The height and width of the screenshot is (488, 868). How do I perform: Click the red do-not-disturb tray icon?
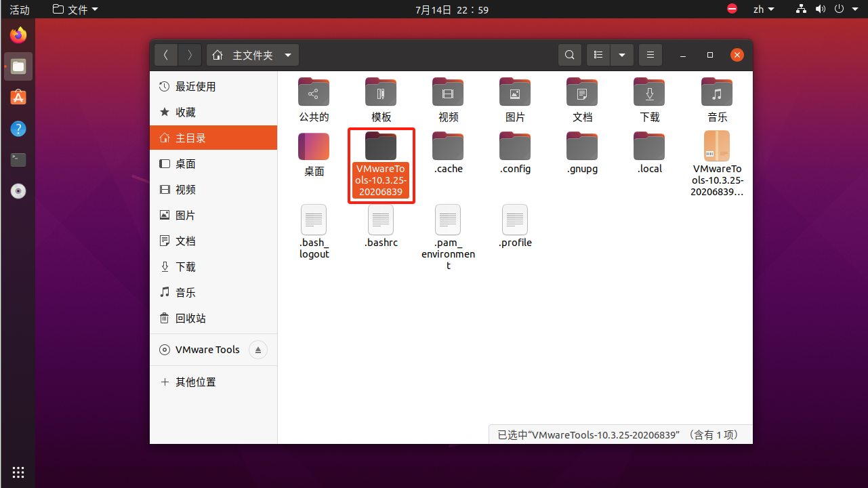732,9
